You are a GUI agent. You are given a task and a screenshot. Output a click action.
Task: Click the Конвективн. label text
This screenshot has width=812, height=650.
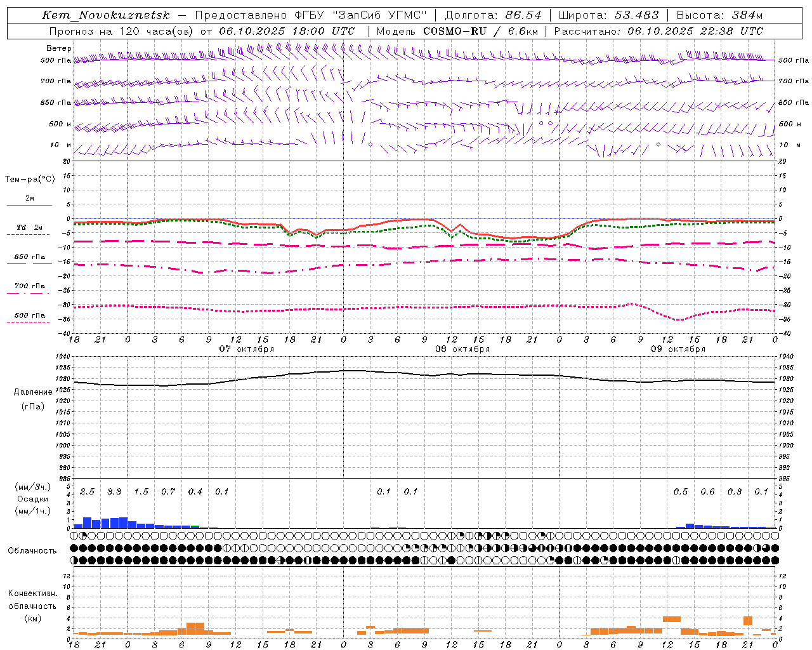click(32, 594)
